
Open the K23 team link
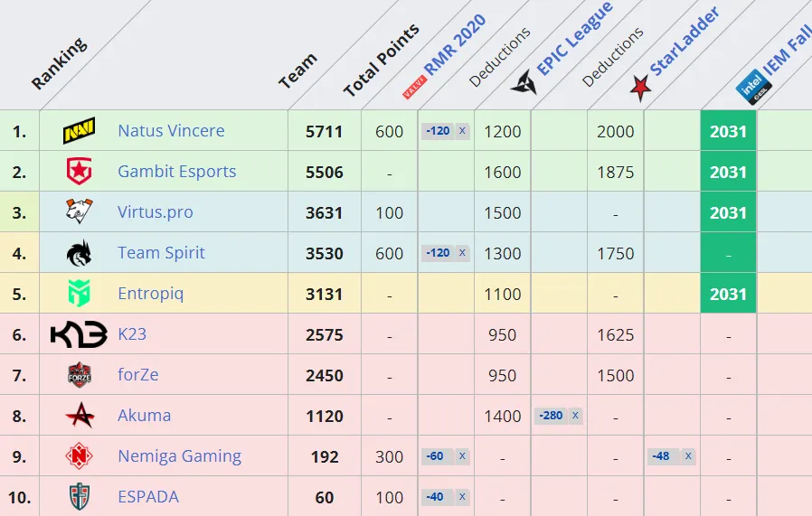click(132, 333)
